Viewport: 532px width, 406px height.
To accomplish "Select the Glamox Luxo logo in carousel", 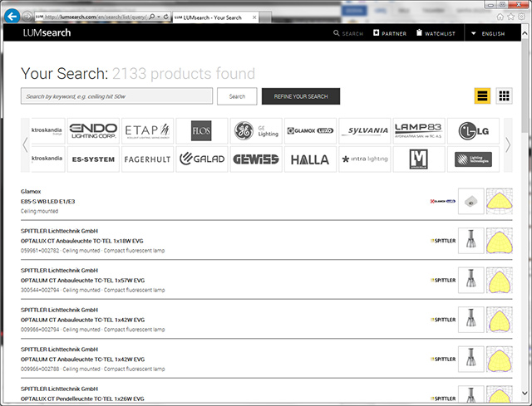I will [x=310, y=131].
